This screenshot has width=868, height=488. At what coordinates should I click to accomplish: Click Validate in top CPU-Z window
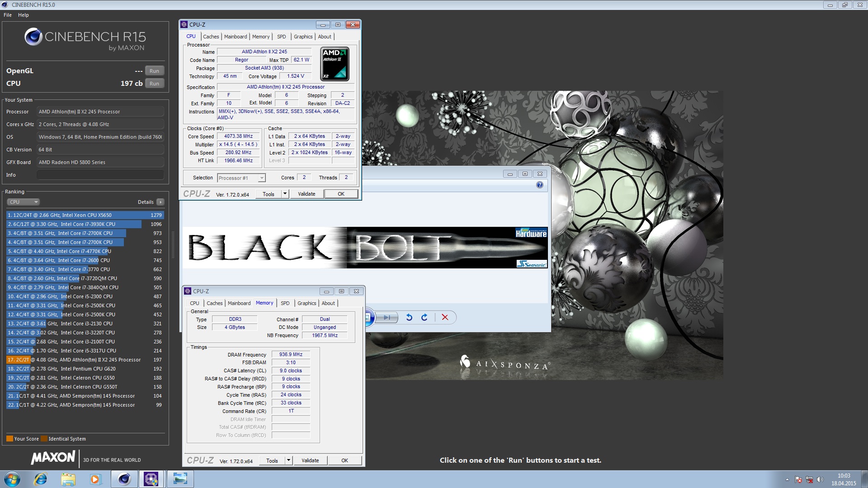[x=307, y=194]
